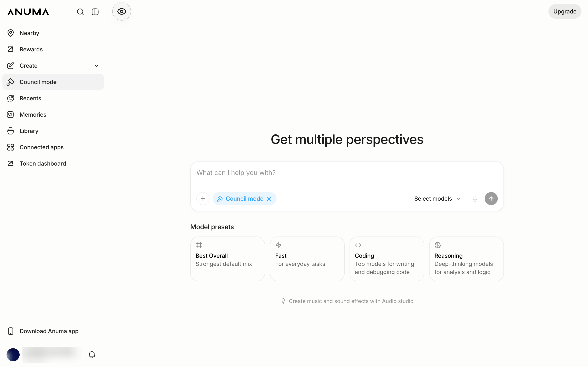Image resolution: width=588 pixels, height=367 pixels.
Task: Click the notification bell icon
Action: [92, 355]
